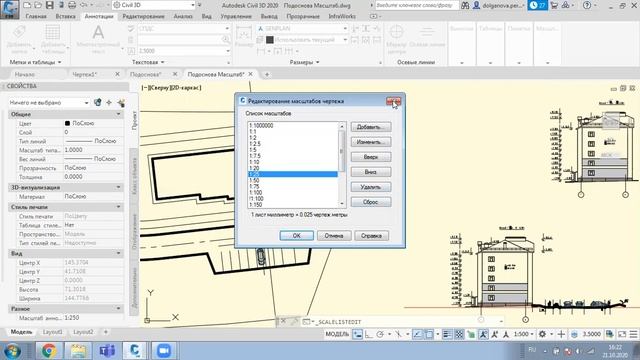640x360 pixels.
Task: Click the ПоСлою color swatch property
Action: click(67, 123)
